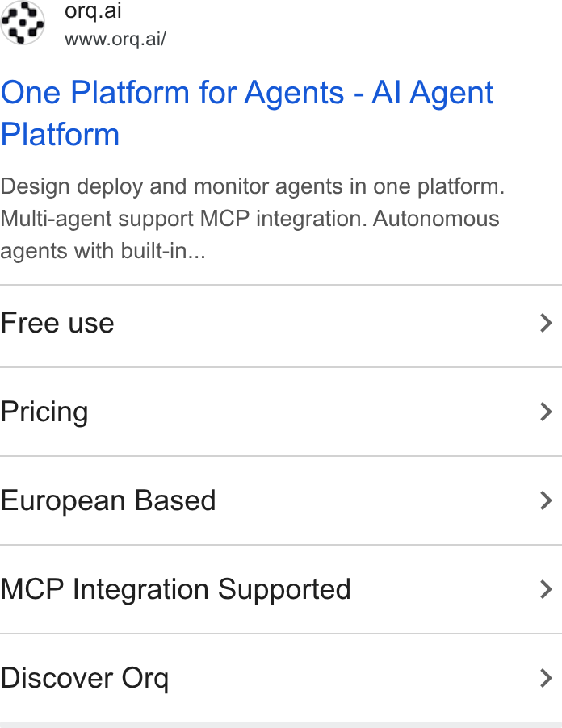The width and height of the screenshot is (562, 728).
Task: Click the orq.ai site name
Action: [x=93, y=10]
